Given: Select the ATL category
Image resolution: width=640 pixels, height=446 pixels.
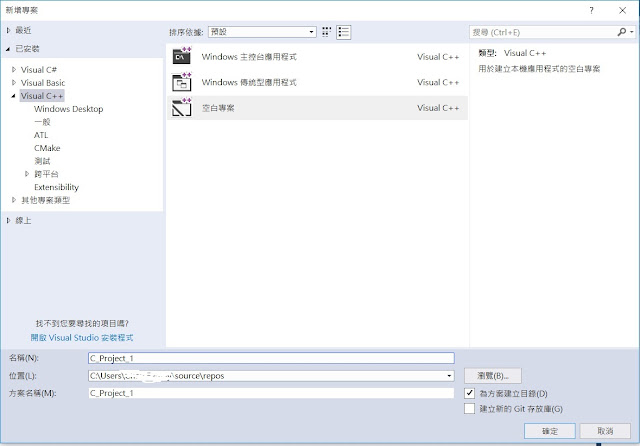Looking at the screenshot, I should pos(41,135).
